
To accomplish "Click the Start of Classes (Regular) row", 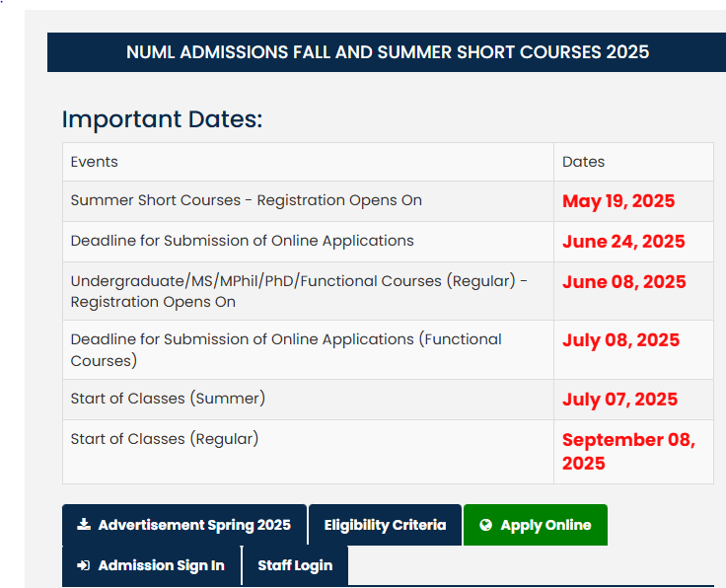I will point(388,452).
